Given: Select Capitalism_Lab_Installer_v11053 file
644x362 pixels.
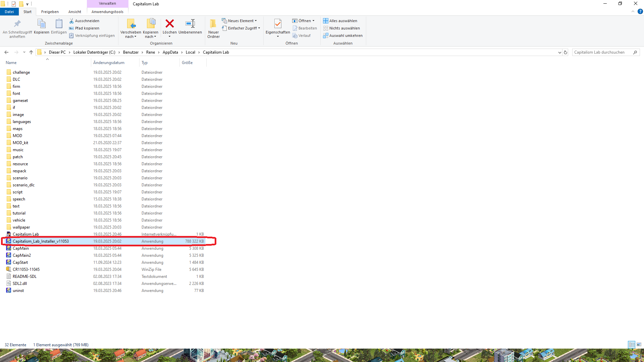Looking at the screenshot, I should (105, 241).
